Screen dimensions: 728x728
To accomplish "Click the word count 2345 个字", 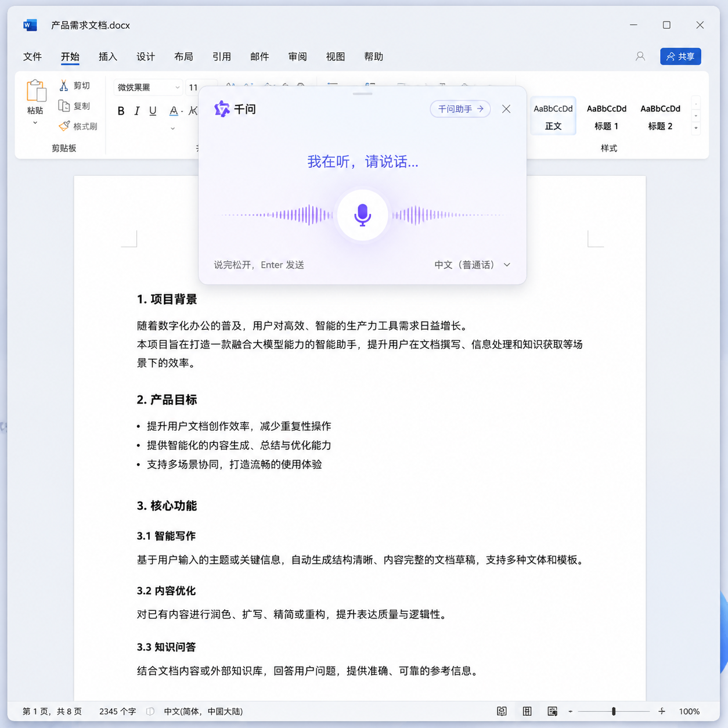I will click(x=117, y=711).
